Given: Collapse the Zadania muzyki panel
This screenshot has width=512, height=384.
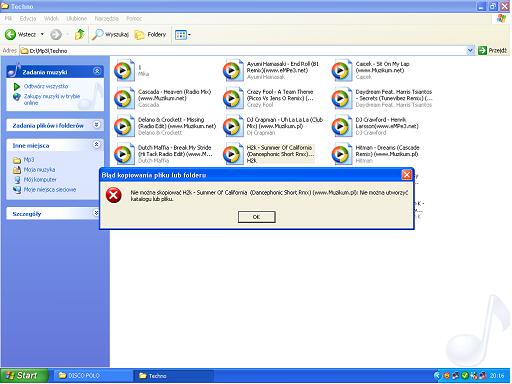Looking at the screenshot, I should click(x=97, y=71).
